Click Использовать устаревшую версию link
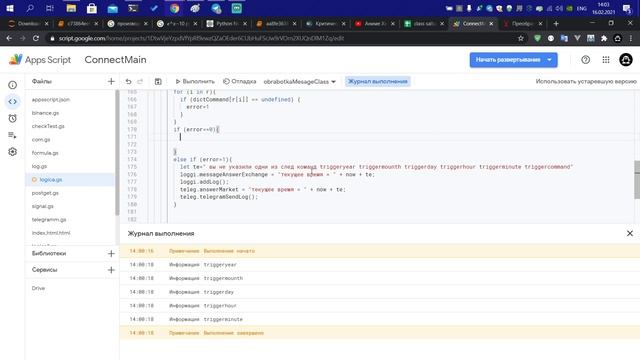Screen dimensions: 640x360 tap(586, 82)
